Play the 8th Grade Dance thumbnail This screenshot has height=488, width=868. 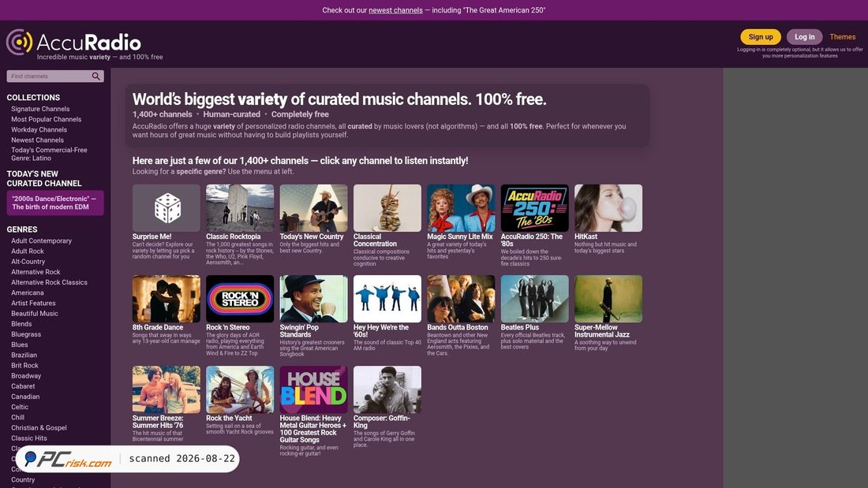click(x=166, y=299)
